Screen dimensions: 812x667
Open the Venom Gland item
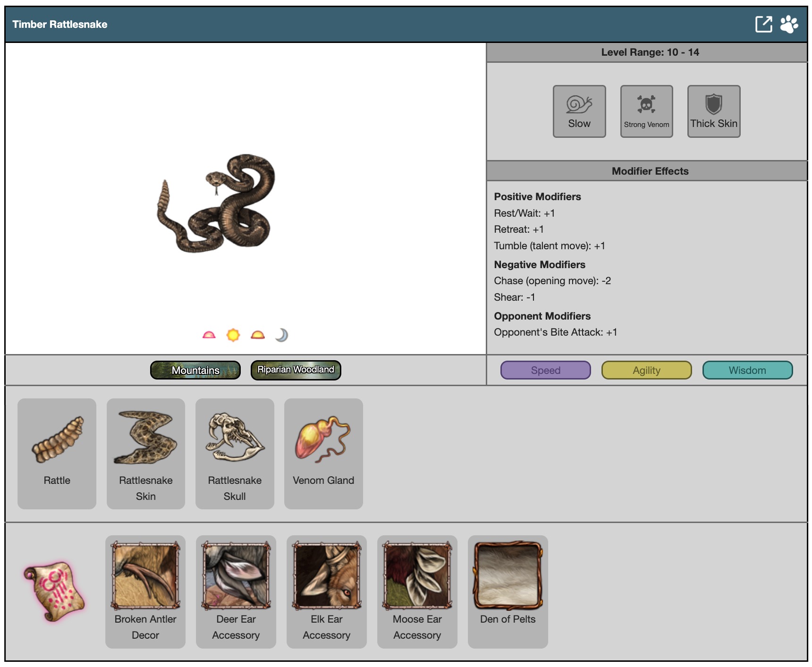click(323, 453)
